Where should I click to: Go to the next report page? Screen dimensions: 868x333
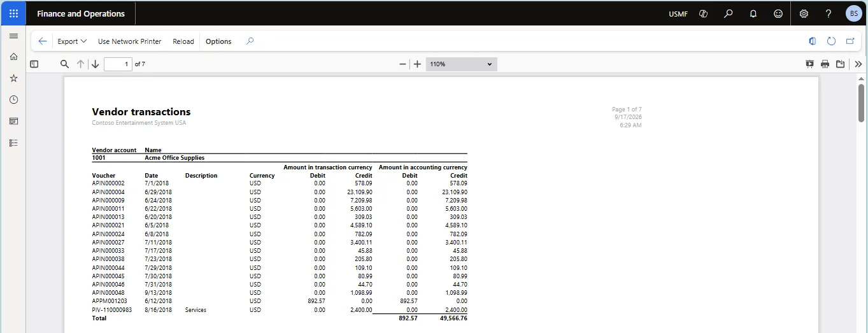[96, 64]
